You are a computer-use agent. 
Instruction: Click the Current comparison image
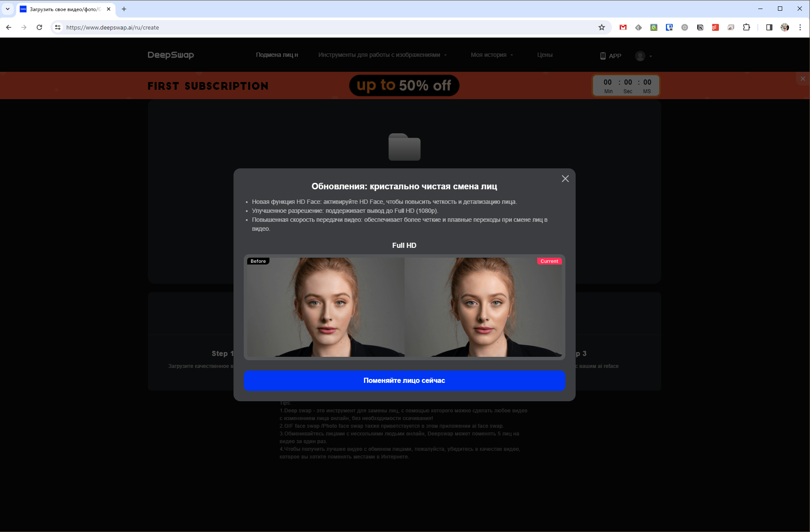pos(483,307)
